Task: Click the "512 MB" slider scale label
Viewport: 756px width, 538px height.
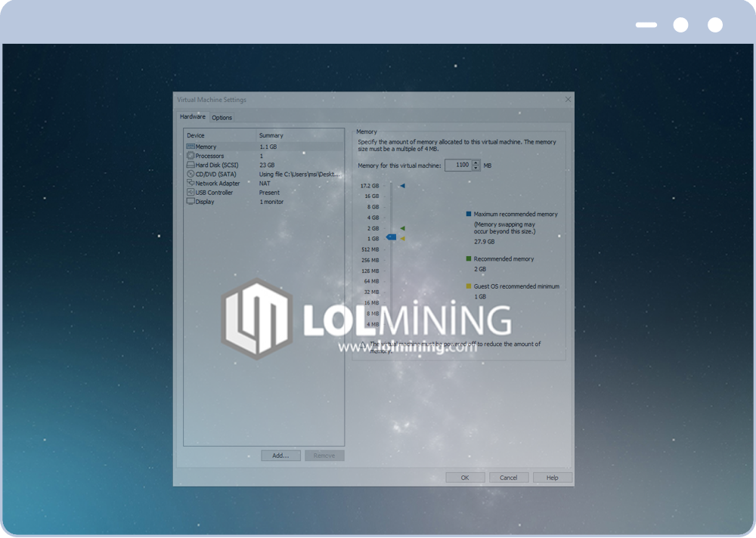Action: pyautogui.click(x=370, y=249)
